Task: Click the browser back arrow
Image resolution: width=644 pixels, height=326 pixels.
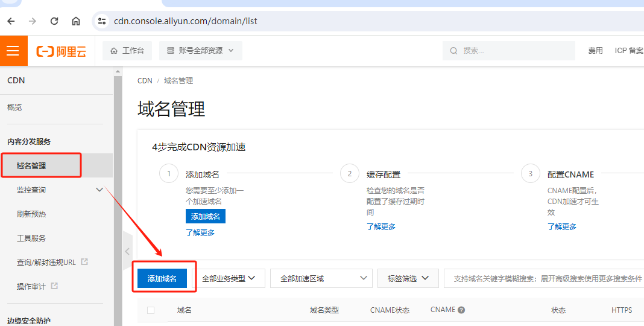Action: 11,21
